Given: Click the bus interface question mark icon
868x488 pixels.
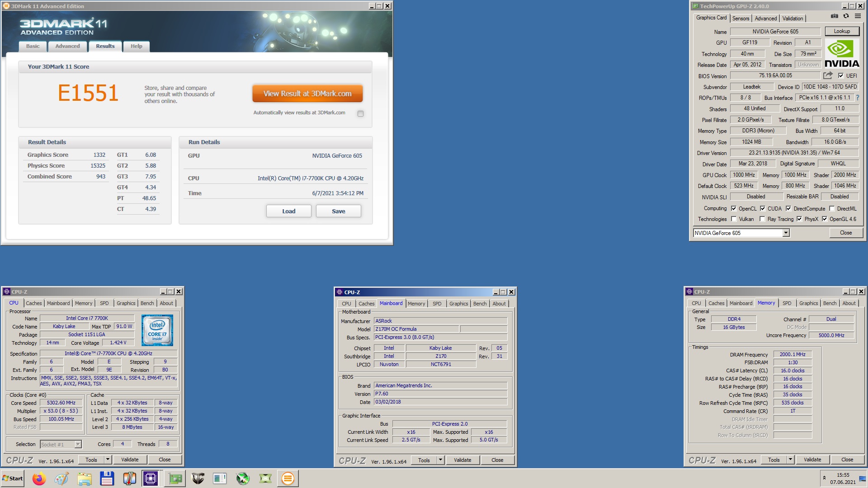Looking at the screenshot, I should (858, 98).
